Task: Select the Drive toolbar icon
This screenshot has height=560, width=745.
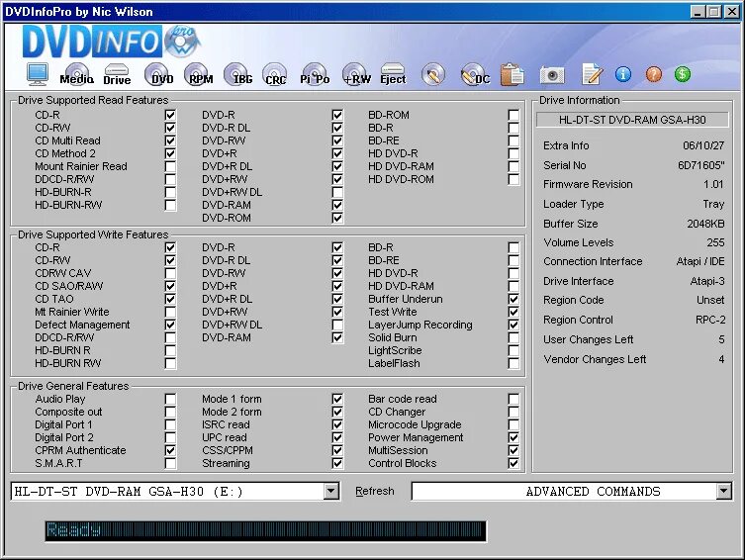Action: 117,74
